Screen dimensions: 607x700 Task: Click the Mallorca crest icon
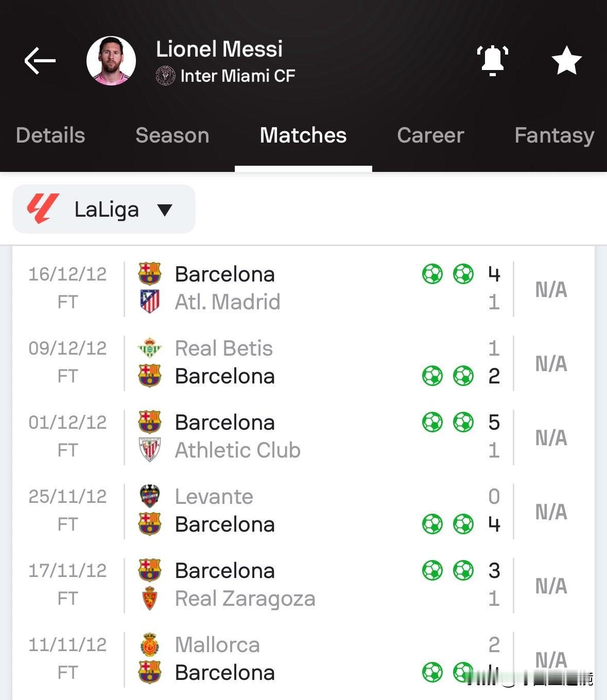150,644
